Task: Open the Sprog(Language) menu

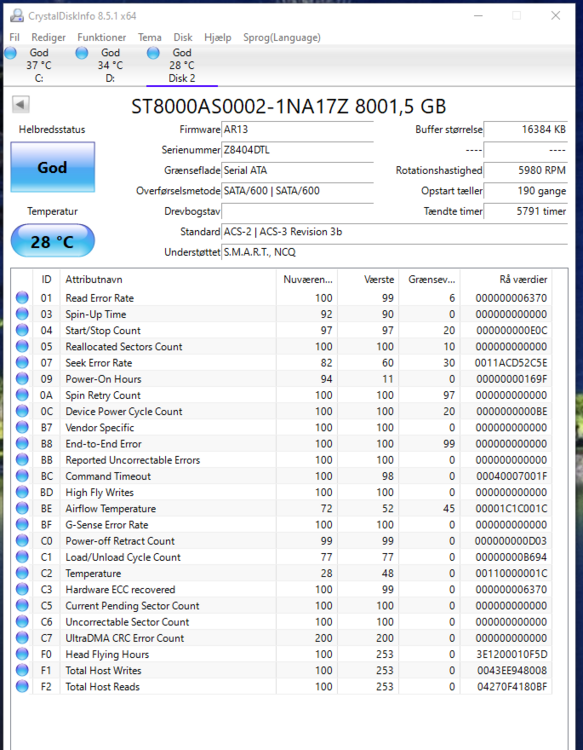Action: pos(282,37)
